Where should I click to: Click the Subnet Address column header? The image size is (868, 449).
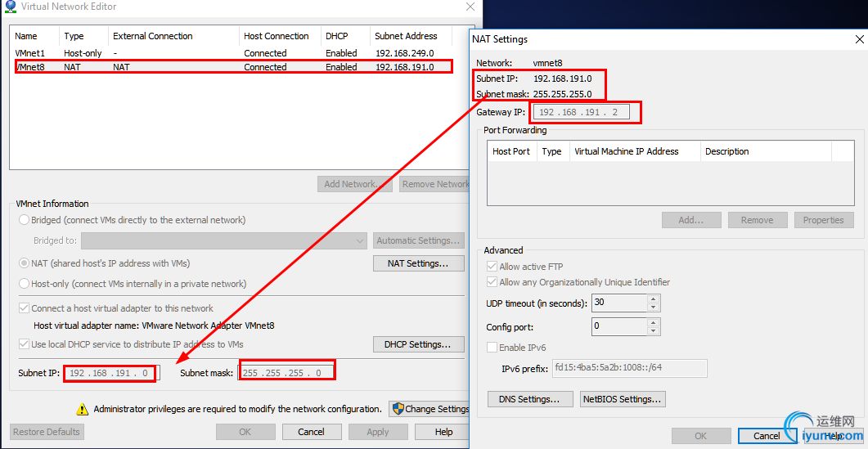[411, 36]
